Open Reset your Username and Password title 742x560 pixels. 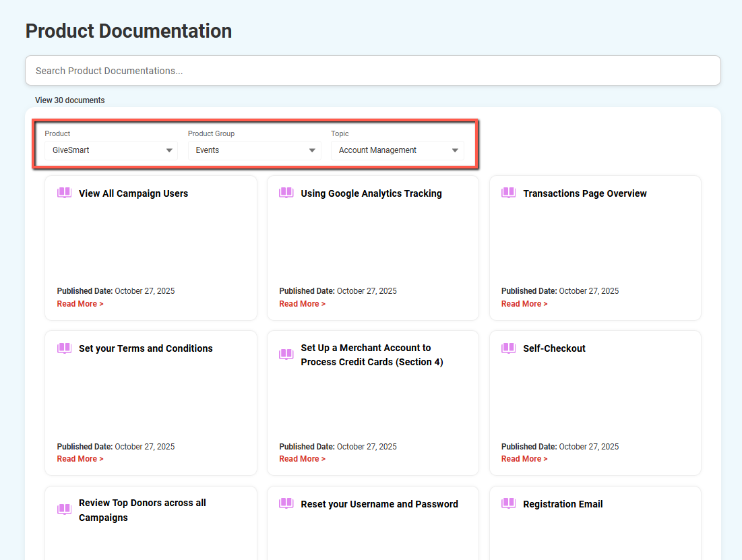click(379, 504)
